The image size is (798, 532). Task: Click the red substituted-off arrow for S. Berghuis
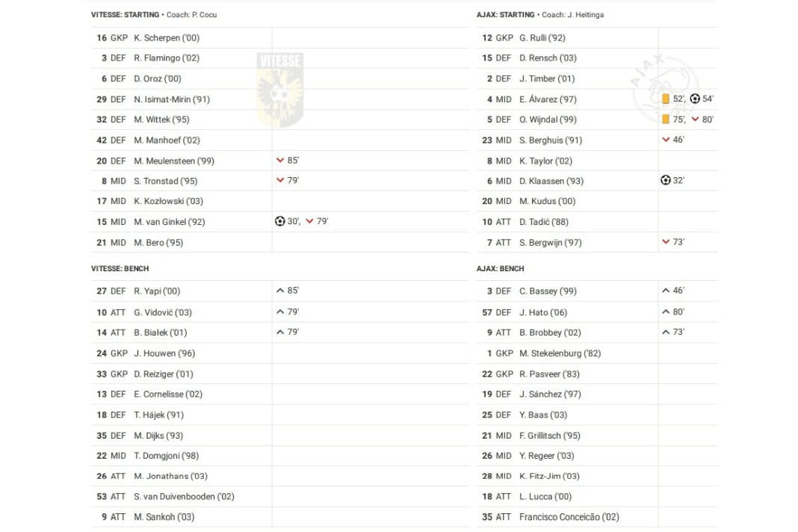(x=666, y=140)
